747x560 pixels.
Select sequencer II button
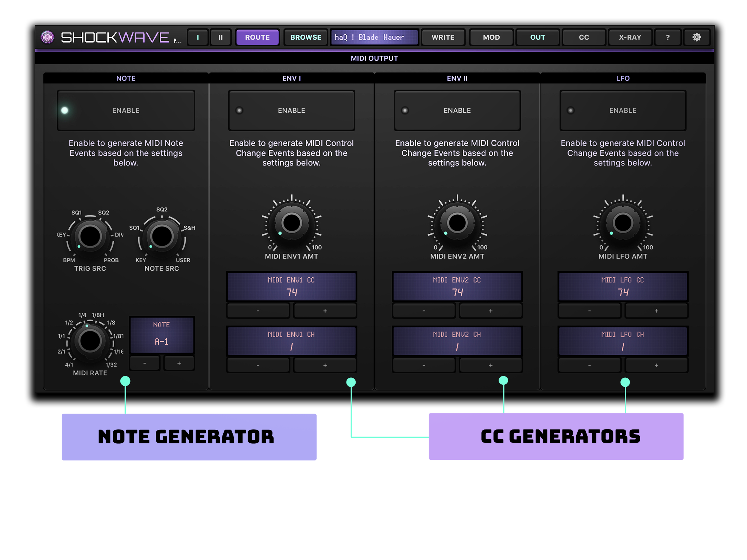point(221,37)
